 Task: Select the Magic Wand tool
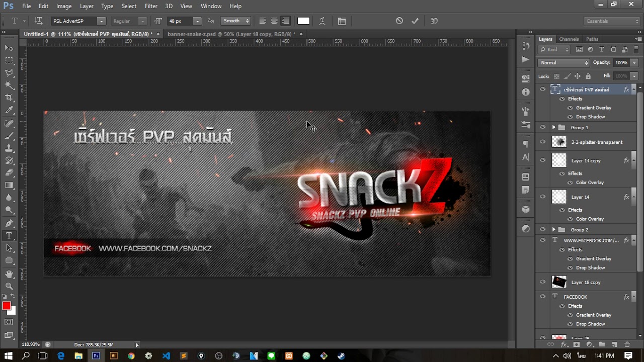click(9, 85)
